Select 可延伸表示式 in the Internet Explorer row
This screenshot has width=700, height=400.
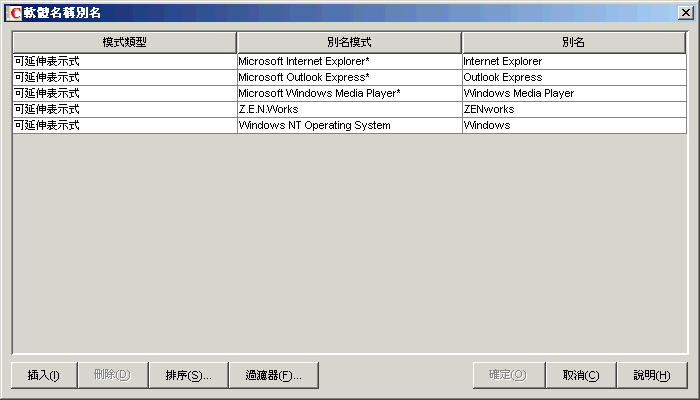click(x=125, y=61)
